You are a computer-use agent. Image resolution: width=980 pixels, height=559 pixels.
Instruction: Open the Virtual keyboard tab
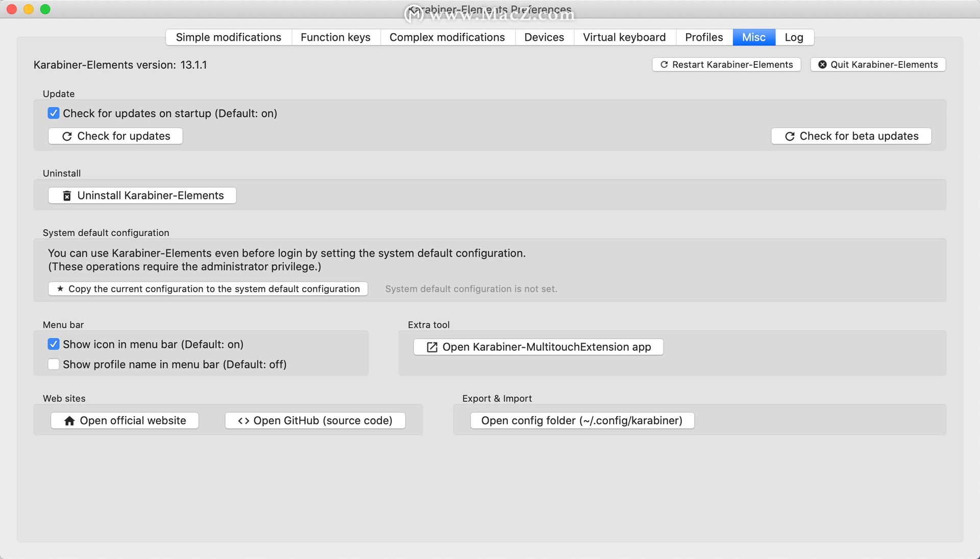pyautogui.click(x=624, y=37)
